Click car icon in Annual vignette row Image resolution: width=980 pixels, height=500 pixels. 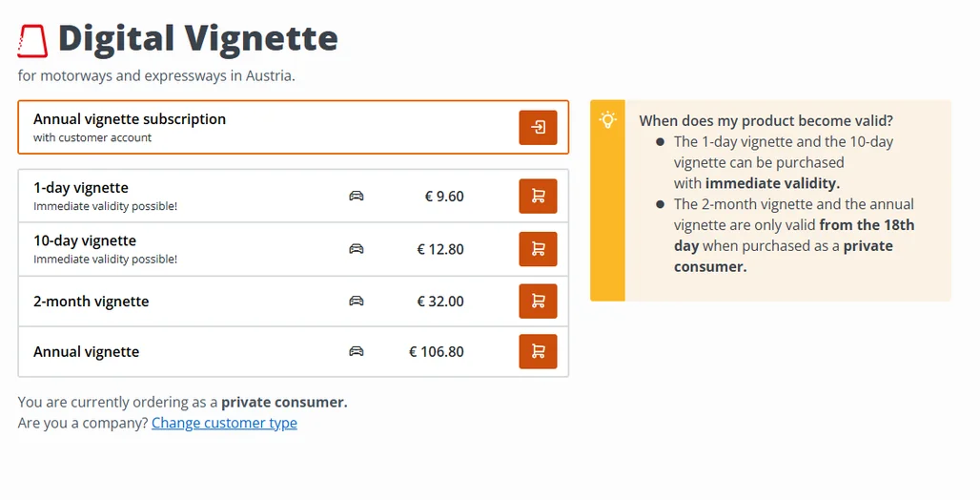[x=357, y=351]
